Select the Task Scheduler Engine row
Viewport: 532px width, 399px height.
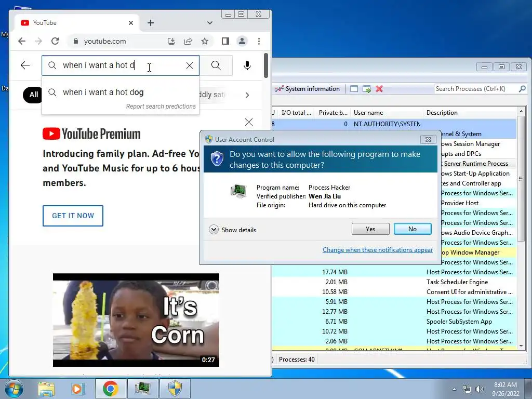394,282
